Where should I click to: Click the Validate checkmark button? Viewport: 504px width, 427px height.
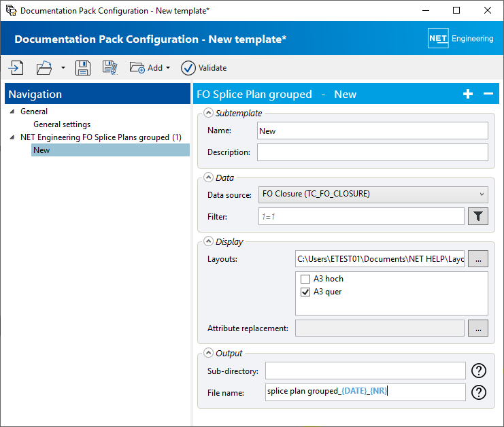204,68
